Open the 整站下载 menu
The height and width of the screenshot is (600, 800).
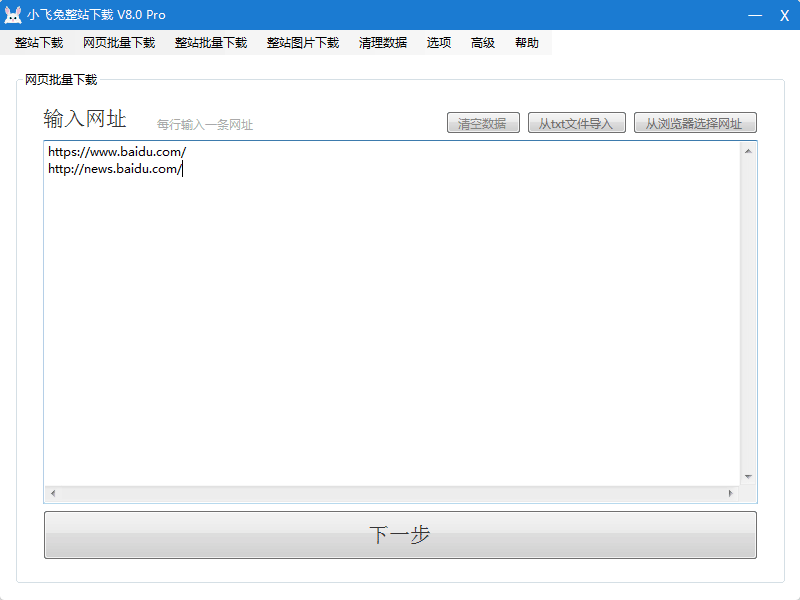pos(39,43)
